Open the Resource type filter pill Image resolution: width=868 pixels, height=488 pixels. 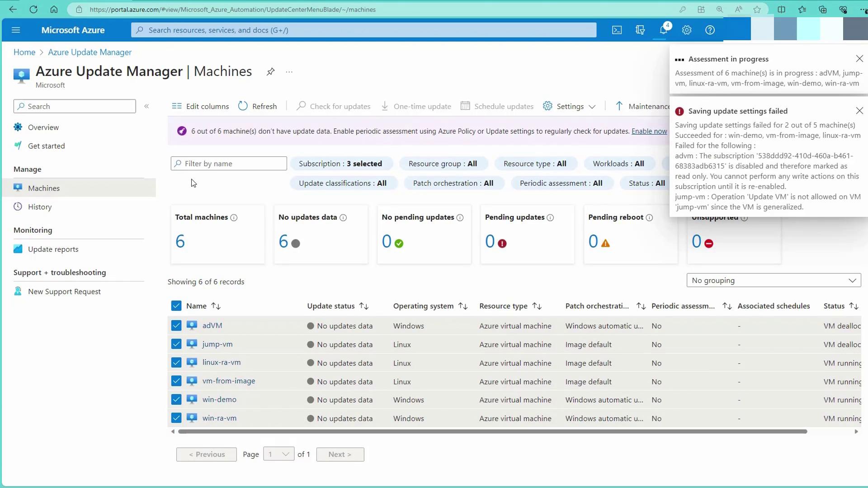(535, 164)
